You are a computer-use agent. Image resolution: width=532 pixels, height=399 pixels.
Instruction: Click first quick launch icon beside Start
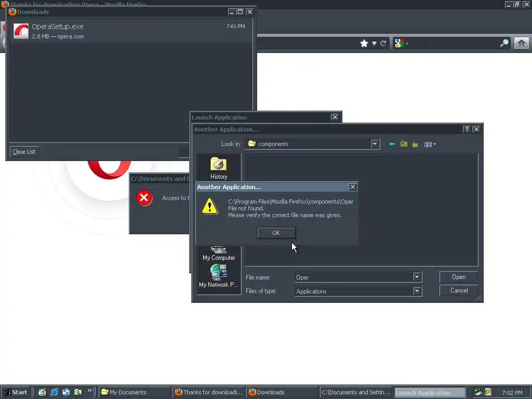[42, 392]
